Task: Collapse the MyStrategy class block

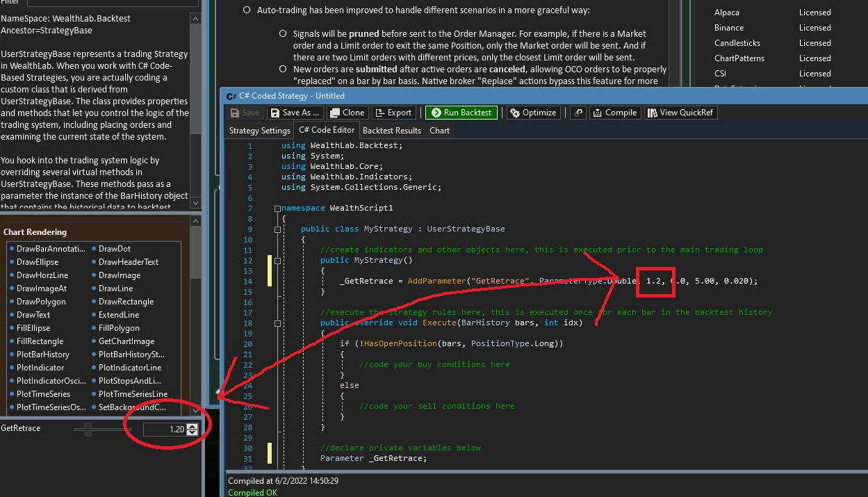Action: [277, 229]
